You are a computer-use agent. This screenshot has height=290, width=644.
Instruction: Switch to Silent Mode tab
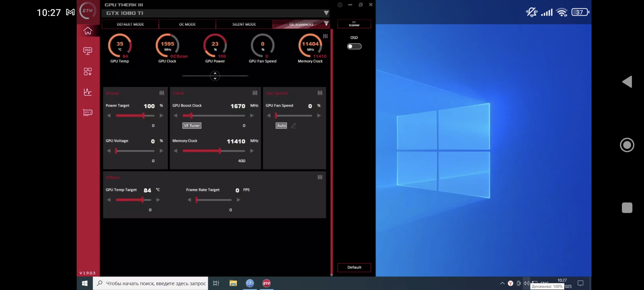[x=244, y=24]
